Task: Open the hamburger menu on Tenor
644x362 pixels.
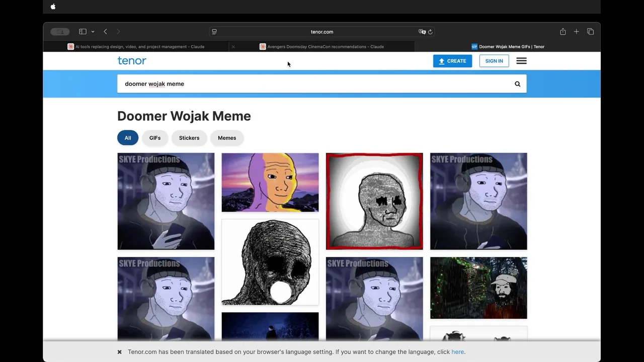Action: [521, 61]
